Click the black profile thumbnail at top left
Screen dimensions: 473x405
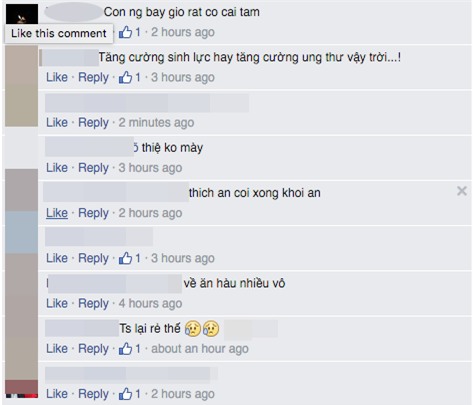pos(22,14)
